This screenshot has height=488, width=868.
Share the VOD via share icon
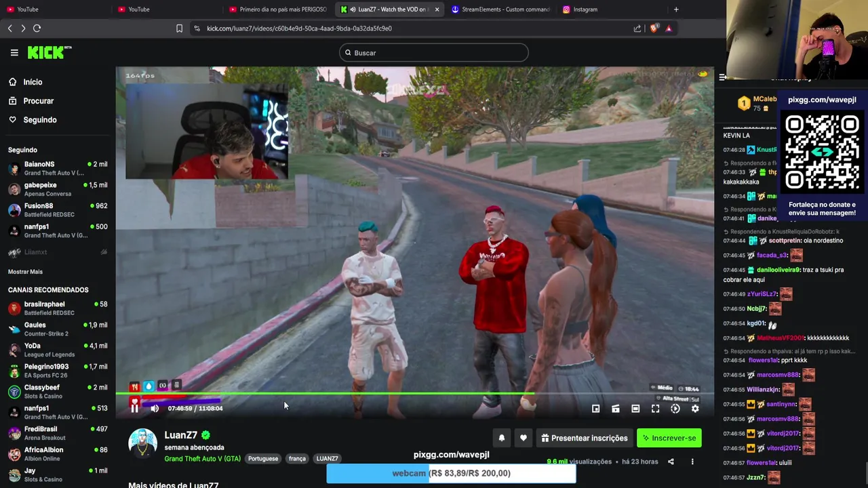pyautogui.click(x=671, y=462)
